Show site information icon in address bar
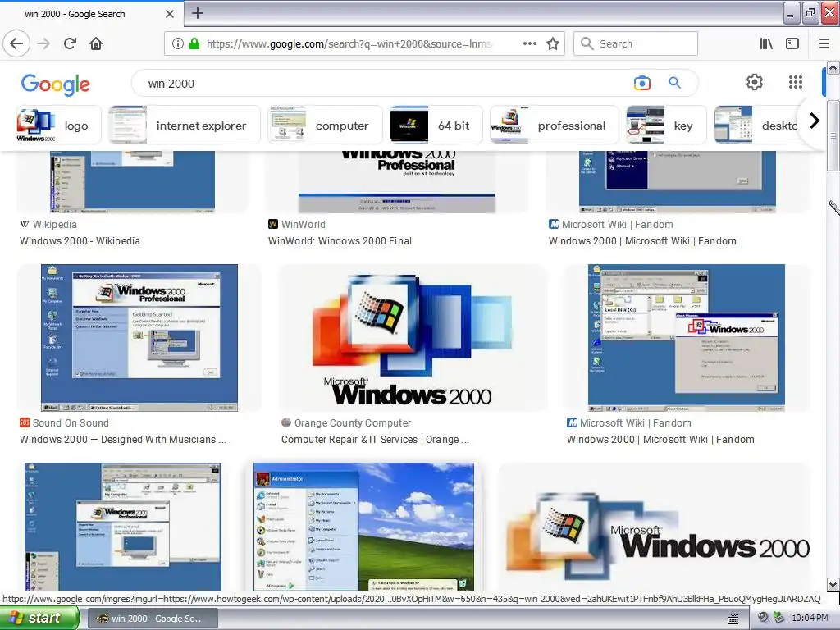Viewport: 840px width, 630px height. pyautogui.click(x=178, y=44)
